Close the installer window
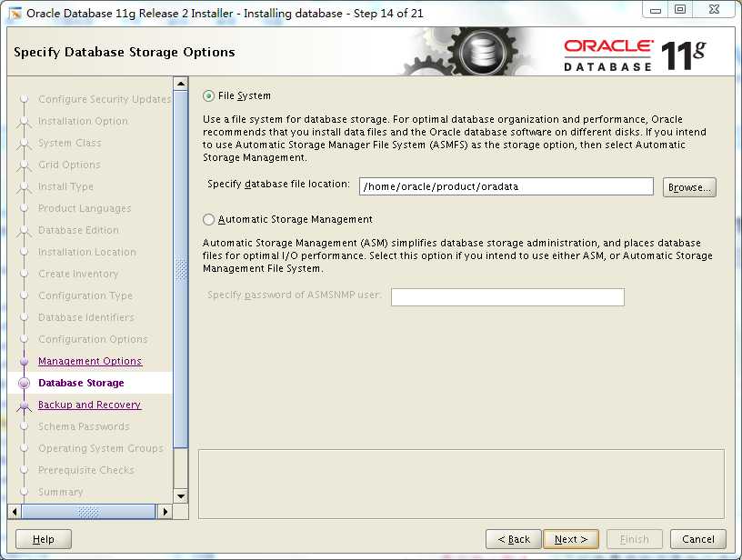Viewport: 742px width, 560px height. coord(714,10)
